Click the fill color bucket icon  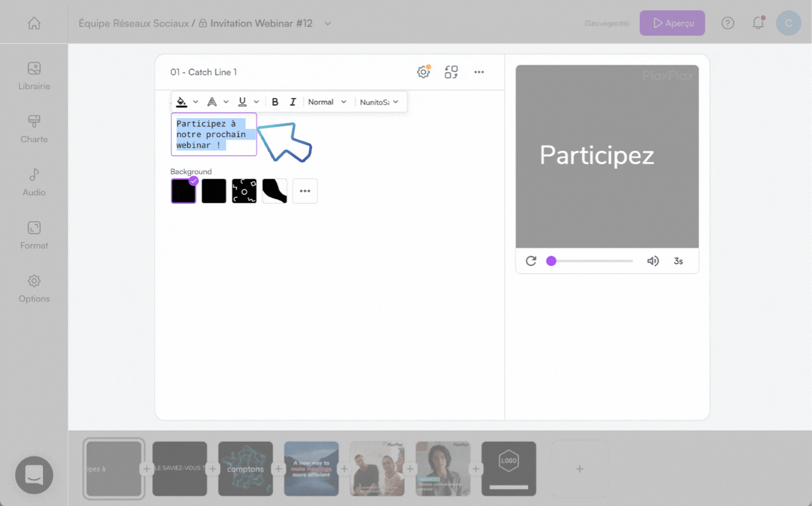coord(182,102)
